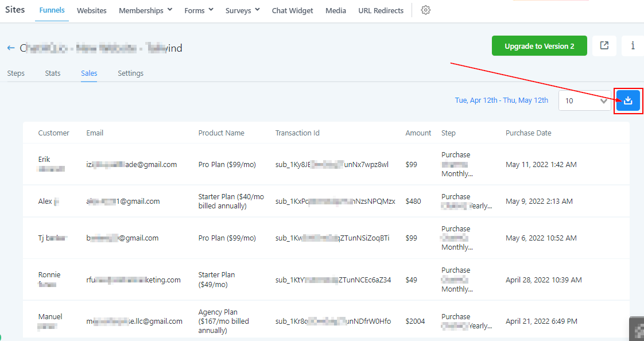644x341 pixels.
Task: Click the Purchase Date column header
Action: click(x=528, y=133)
